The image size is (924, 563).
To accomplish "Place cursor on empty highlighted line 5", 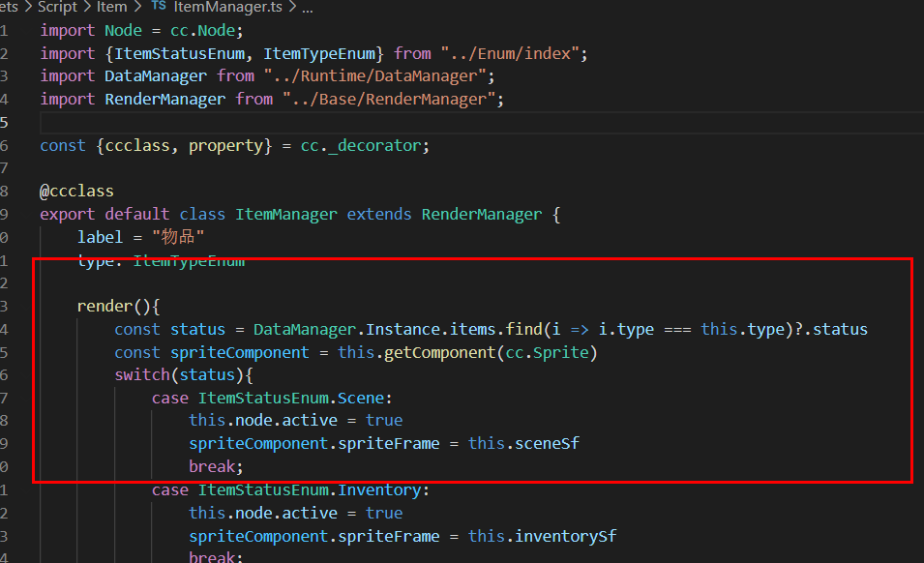I will pos(482,123).
